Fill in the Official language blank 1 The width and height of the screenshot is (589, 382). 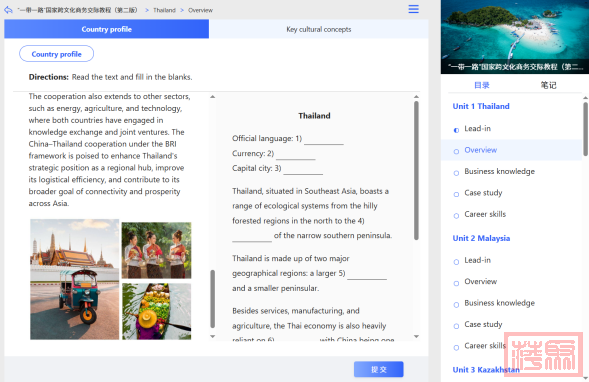324,139
